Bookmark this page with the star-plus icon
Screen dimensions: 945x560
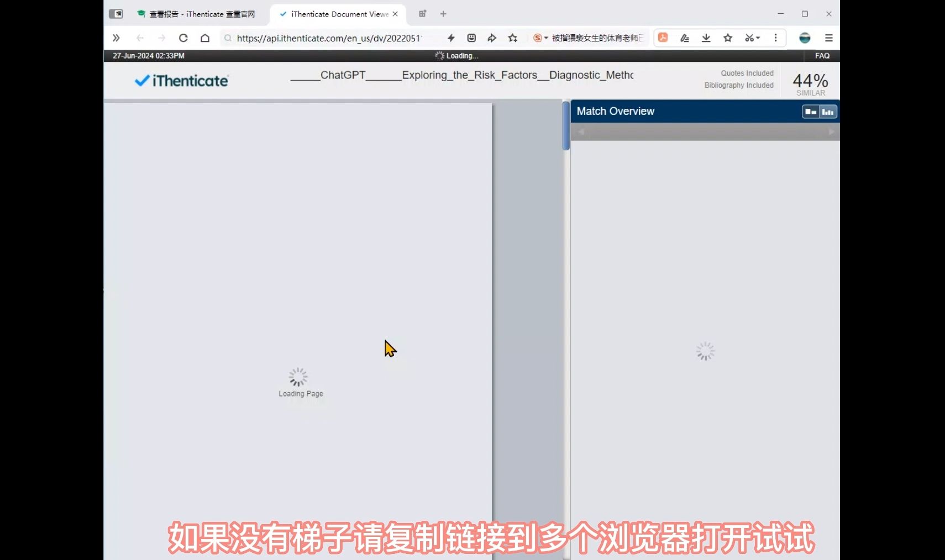[513, 38]
